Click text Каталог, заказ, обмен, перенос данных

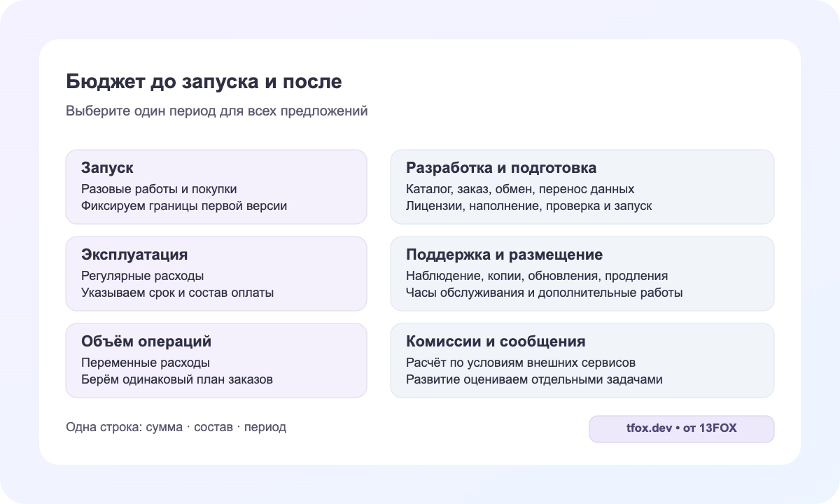click(x=520, y=189)
